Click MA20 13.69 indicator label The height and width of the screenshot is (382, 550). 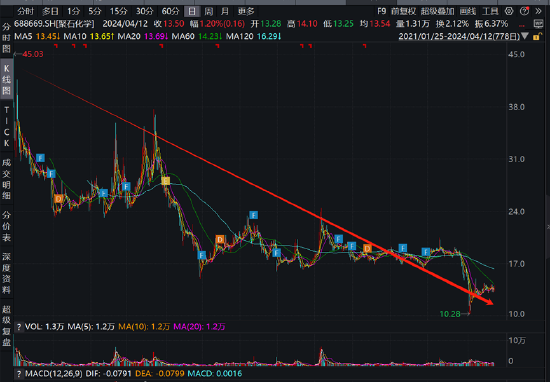point(143,36)
